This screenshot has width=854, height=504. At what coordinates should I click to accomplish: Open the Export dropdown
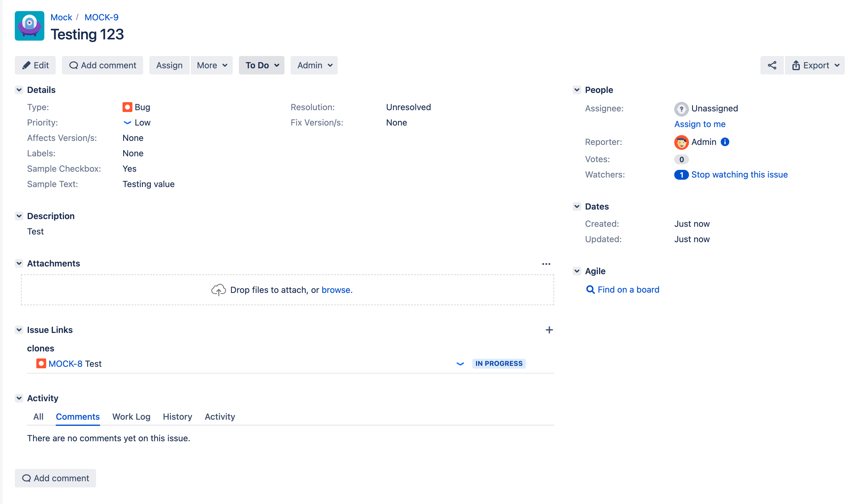815,65
